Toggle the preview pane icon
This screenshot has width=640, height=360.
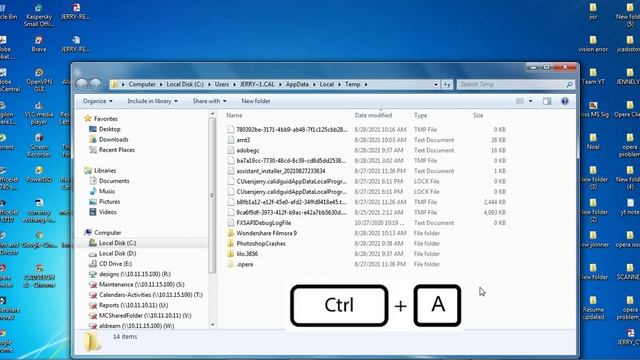point(547,101)
